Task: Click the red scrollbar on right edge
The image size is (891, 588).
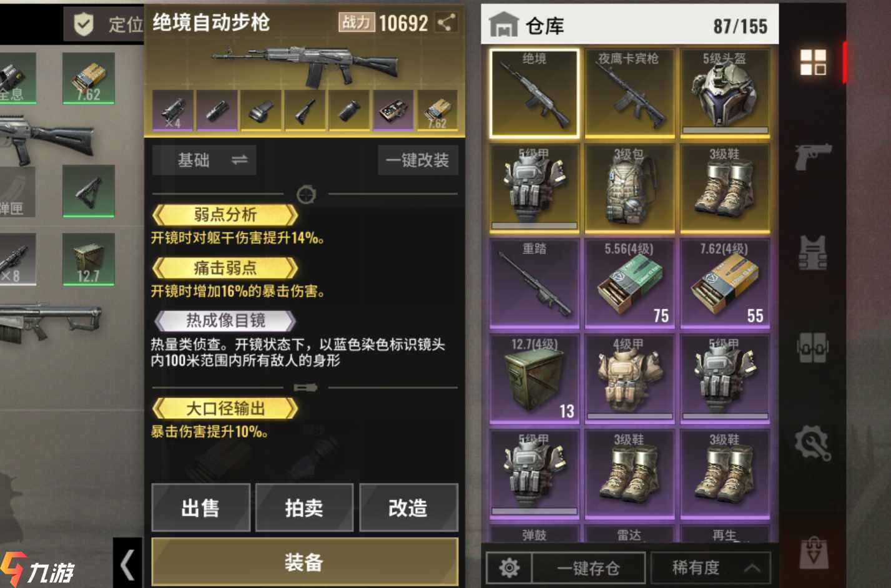Action: (x=844, y=62)
